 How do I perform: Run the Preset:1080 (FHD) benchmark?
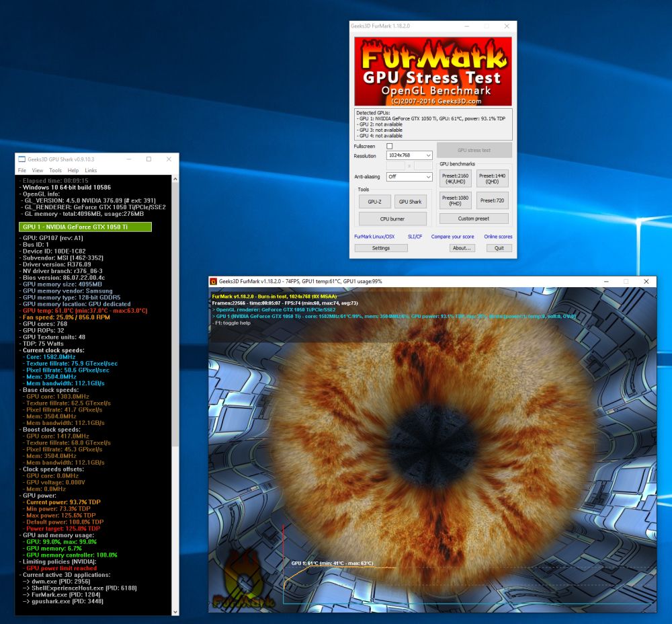(x=455, y=200)
